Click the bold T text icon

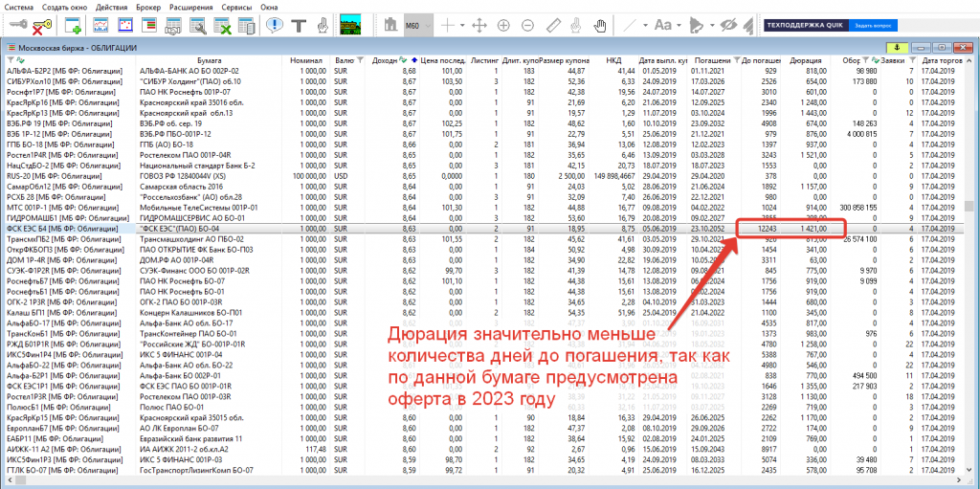(298, 26)
